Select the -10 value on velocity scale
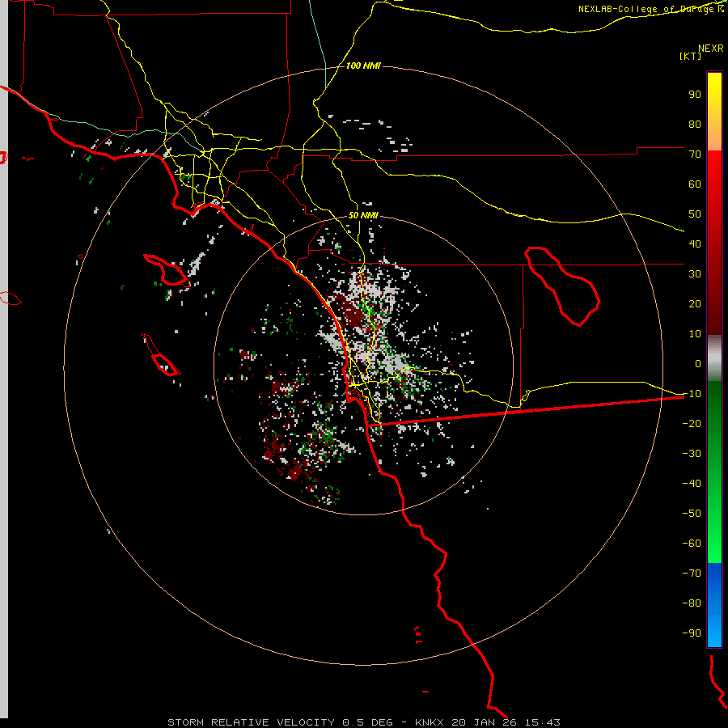The width and height of the screenshot is (728, 728). tap(692, 394)
